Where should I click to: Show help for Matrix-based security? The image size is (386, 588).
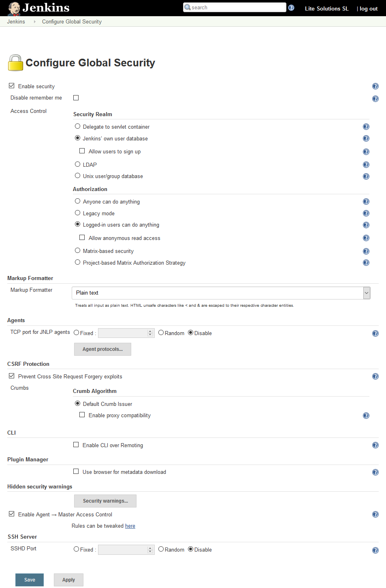pos(366,251)
